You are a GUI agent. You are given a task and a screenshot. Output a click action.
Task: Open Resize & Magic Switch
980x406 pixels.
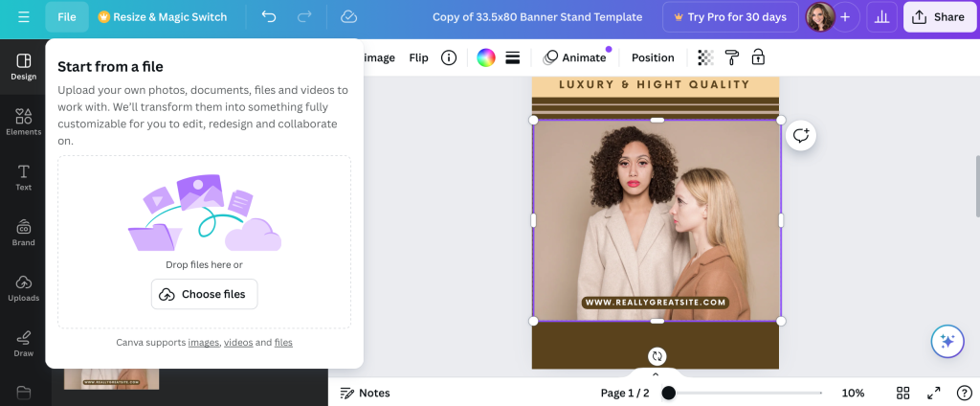[163, 17]
